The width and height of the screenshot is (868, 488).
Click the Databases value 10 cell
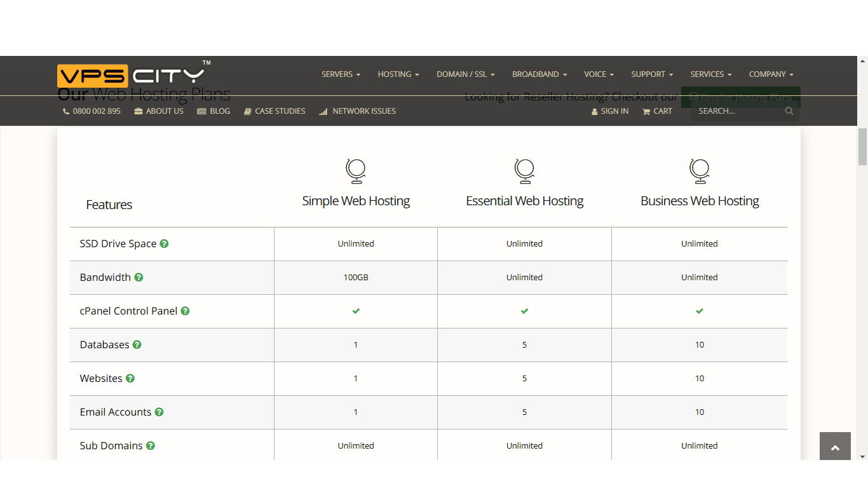pos(700,344)
